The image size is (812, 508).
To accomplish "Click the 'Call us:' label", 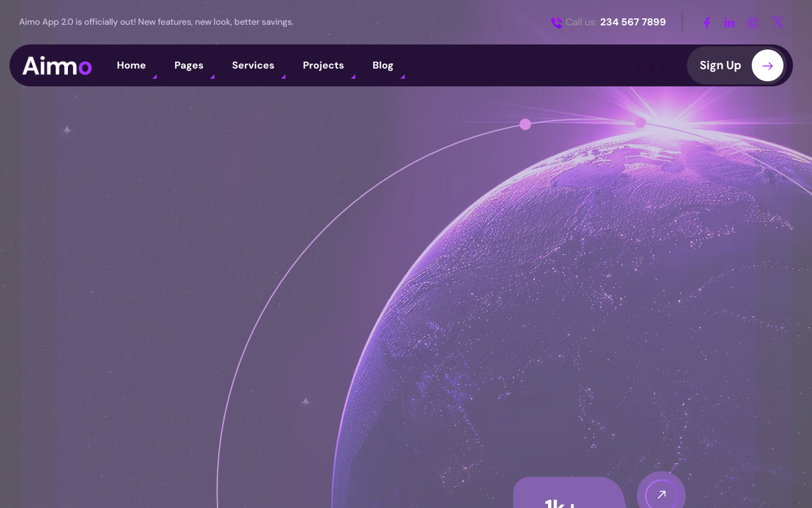I will tap(581, 22).
